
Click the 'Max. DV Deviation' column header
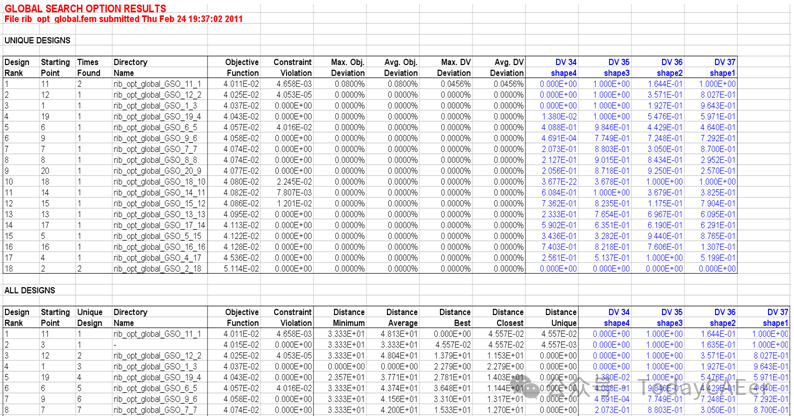(454, 67)
